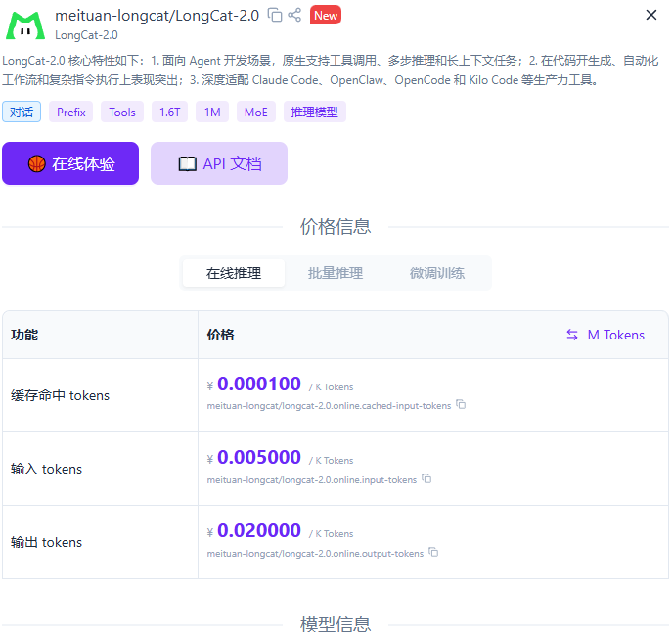Click the model title meituan-longcat/LongCat-2.0

point(157,16)
